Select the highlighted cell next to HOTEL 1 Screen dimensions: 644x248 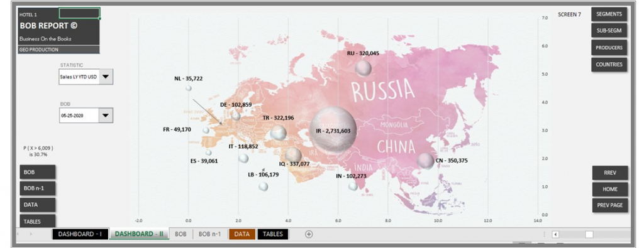tap(79, 13)
